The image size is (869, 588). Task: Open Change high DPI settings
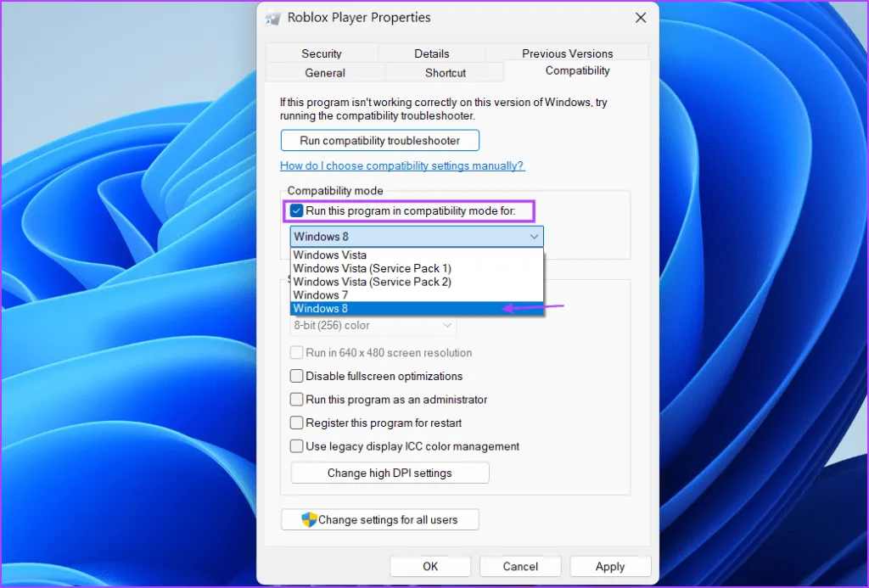390,473
